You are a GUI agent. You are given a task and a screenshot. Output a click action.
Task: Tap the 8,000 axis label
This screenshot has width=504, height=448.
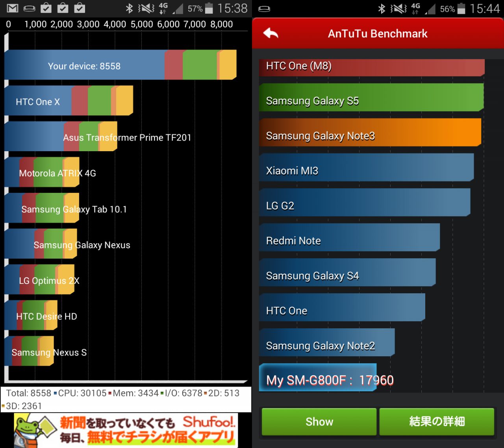coord(221,24)
